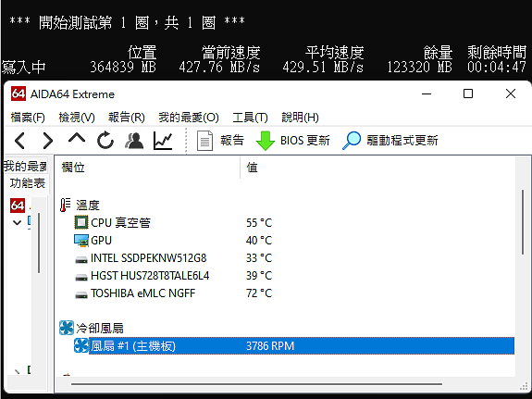Refresh the sensor readings
Viewport: 532px width, 399px height.
(105, 140)
